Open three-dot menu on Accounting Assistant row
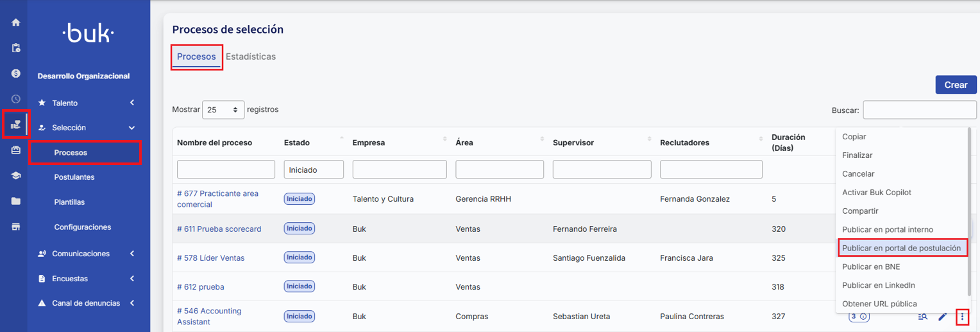980x332 pixels. [x=962, y=317]
